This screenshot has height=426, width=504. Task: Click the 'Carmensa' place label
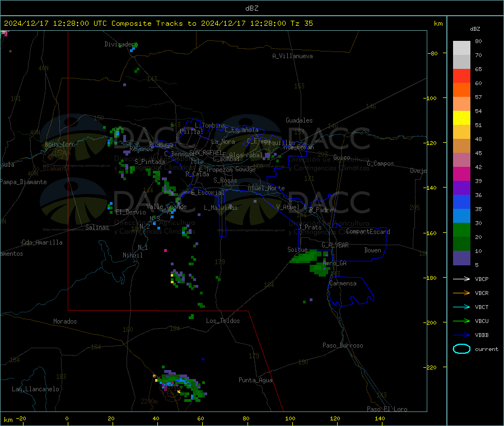pos(343,283)
